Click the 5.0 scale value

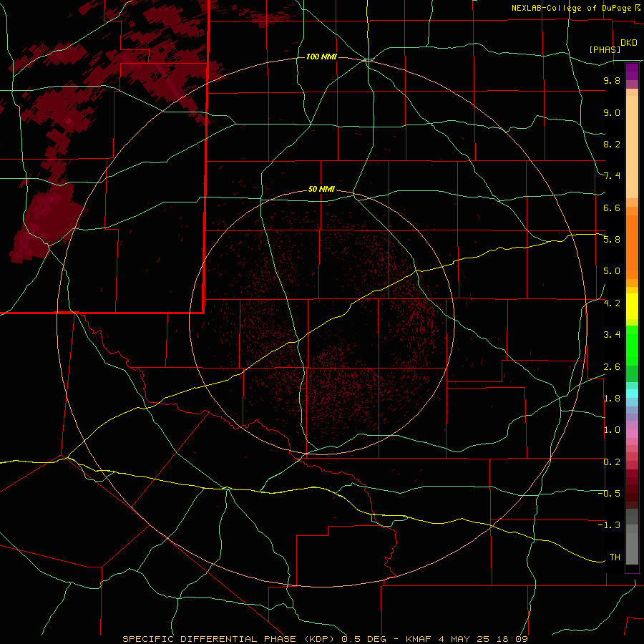pos(612,271)
